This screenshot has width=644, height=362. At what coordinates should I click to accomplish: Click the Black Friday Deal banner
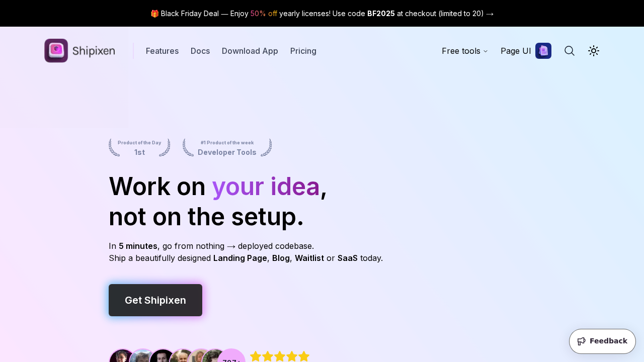pyautogui.click(x=322, y=14)
